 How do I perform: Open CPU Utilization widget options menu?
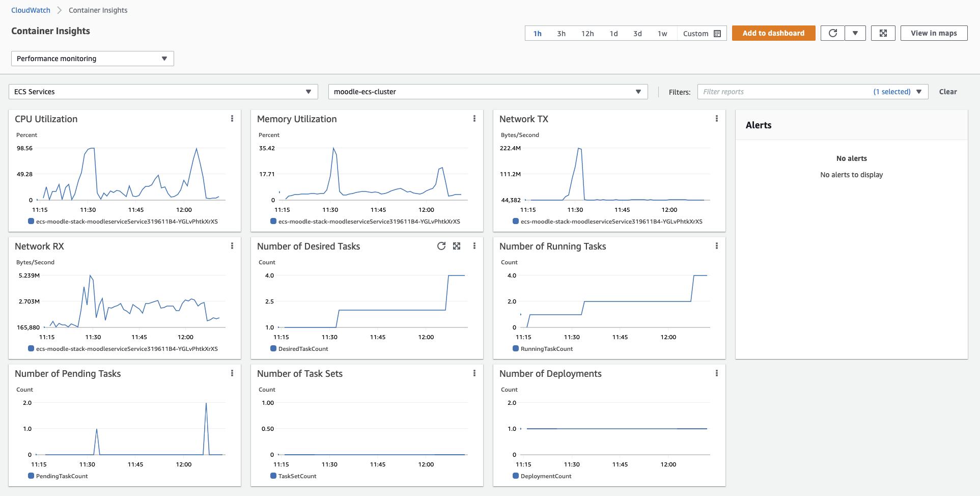[232, 119]
